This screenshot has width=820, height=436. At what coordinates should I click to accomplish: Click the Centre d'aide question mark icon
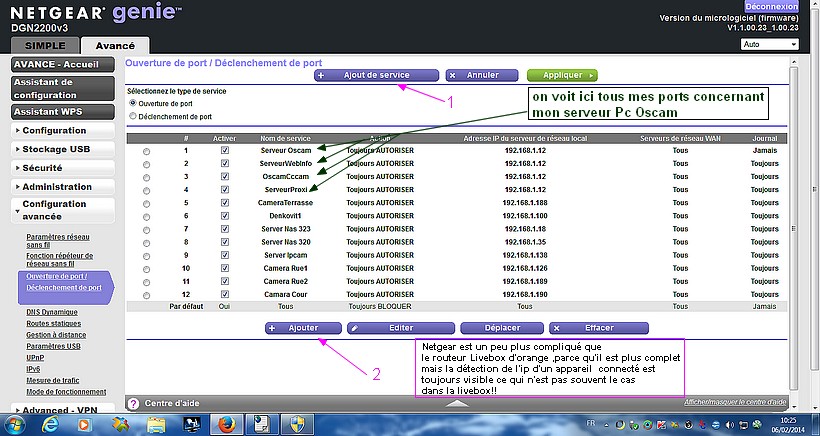coord(134,403)
